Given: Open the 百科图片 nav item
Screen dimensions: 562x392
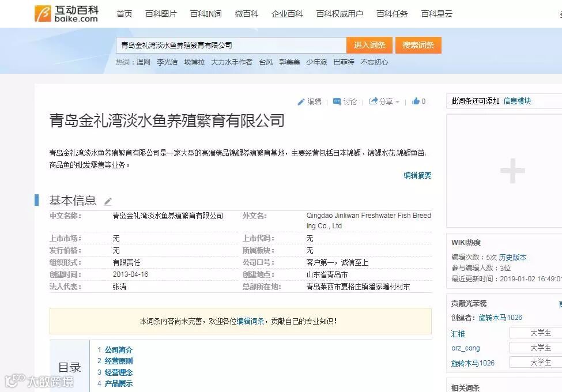Looking at the screenshot, I should tap(161, 14).
